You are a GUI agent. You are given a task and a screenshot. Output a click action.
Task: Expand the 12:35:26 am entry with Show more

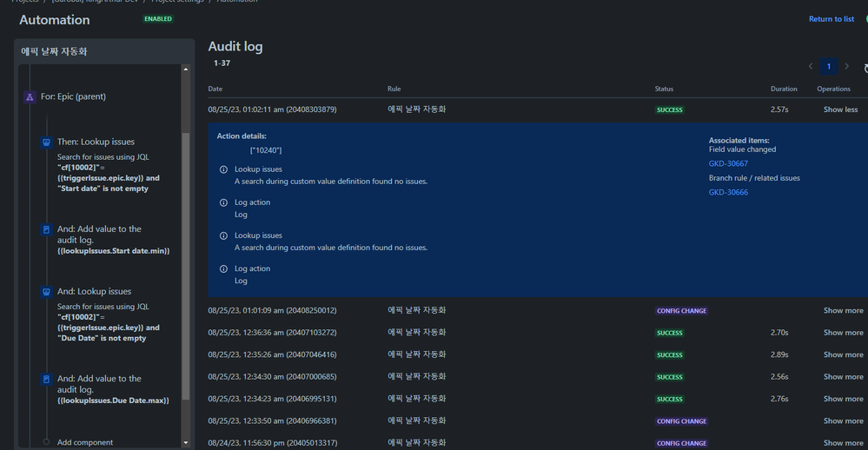coord(843,354)
